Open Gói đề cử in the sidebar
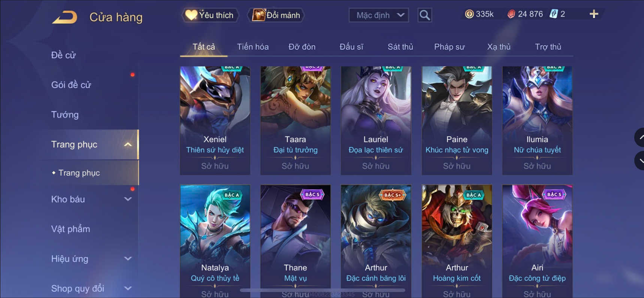Viewport: 644px width, 298px height. pyautogui.click(x=71, y=85)
